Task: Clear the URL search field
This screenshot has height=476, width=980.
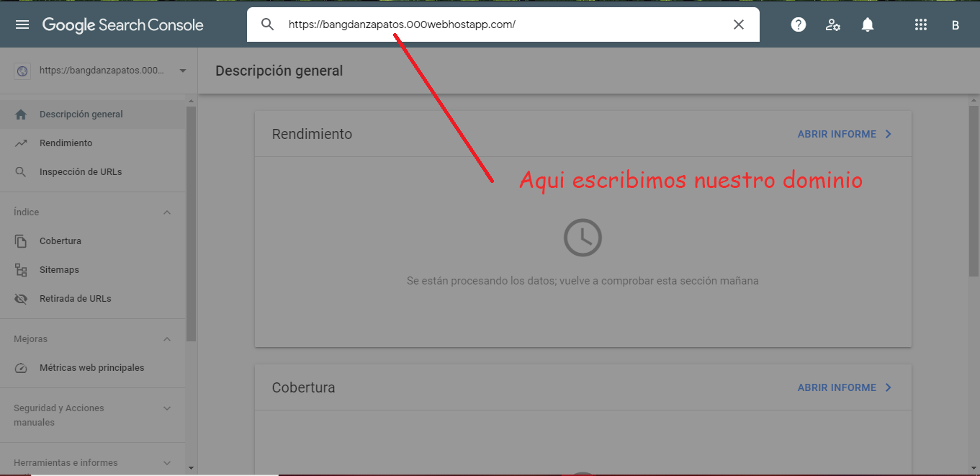Action: (x=738, y=24)
